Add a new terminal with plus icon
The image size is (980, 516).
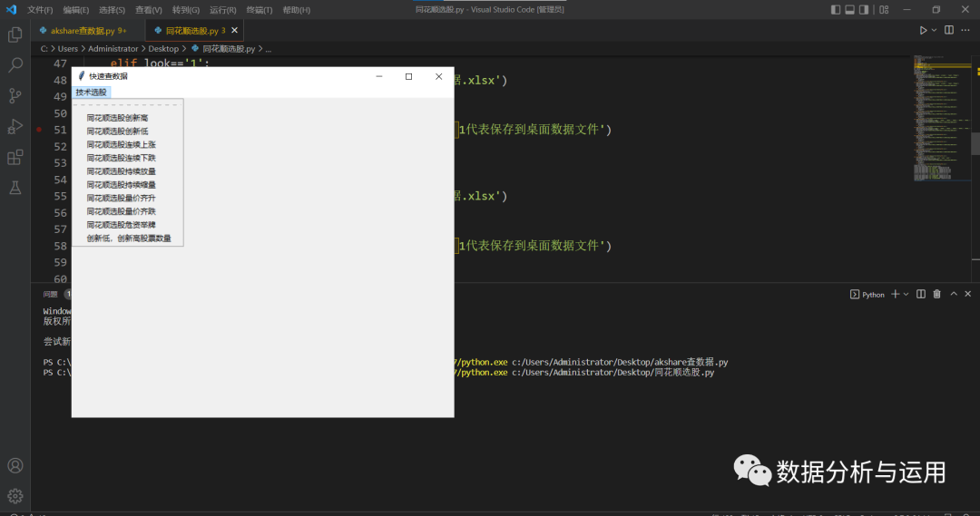895,294
